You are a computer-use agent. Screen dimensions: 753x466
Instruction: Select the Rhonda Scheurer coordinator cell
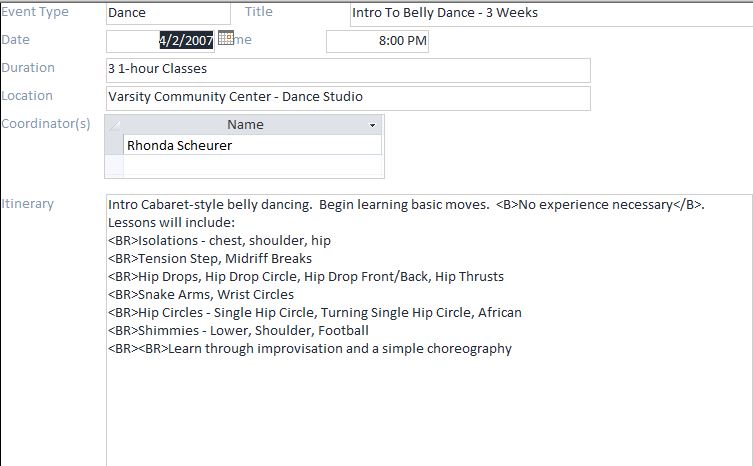pyautogui.click(x=251, y=145)
